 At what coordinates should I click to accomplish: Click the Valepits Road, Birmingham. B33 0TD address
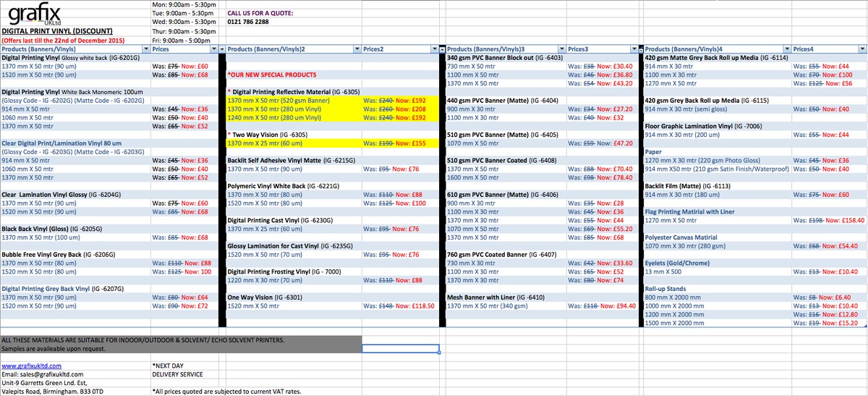53,392
